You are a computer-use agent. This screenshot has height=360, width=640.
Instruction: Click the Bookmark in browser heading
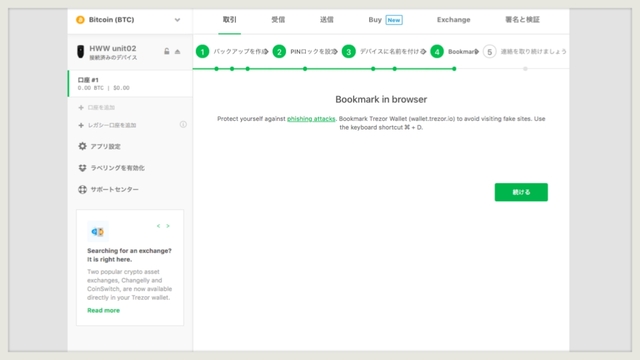click(381, 99)
